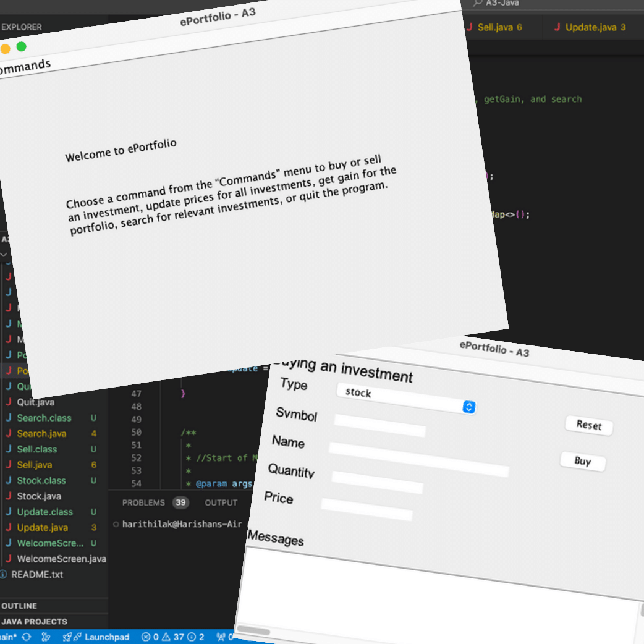
Task: Click the Java file icon beside Stock.java
Action: 9,496
